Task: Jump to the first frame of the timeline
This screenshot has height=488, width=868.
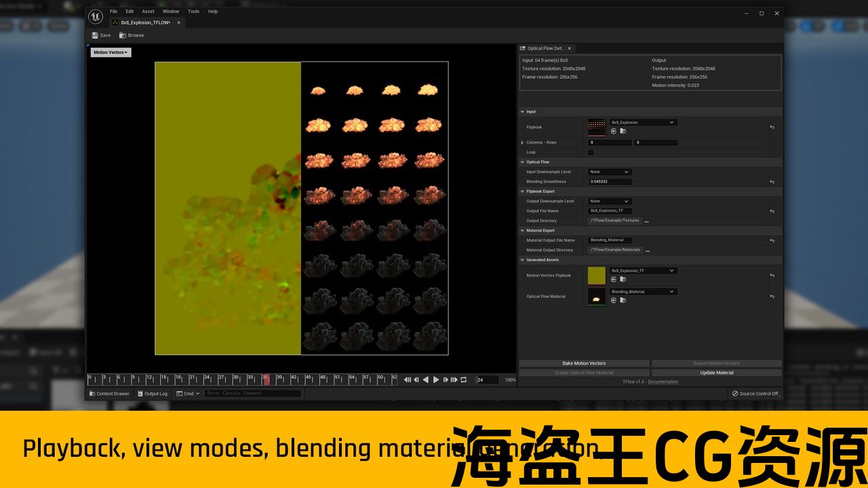Action: (x=408, y=380)
